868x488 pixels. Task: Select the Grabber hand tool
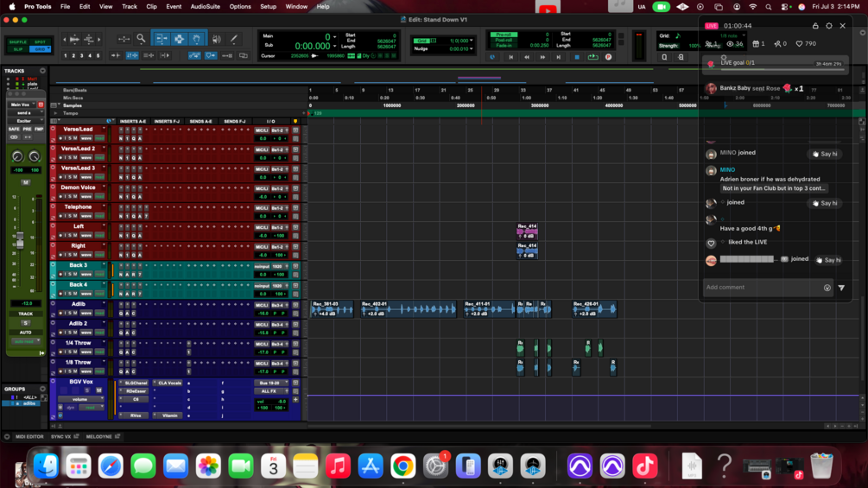(x=197, y=39)
